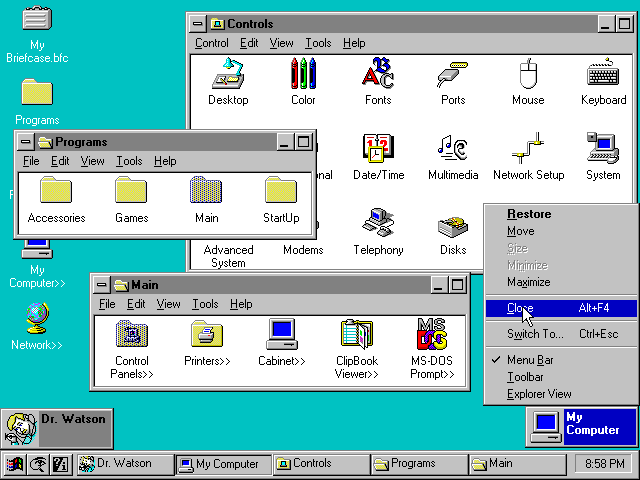Open the Color crayons icon

point(303,73)
